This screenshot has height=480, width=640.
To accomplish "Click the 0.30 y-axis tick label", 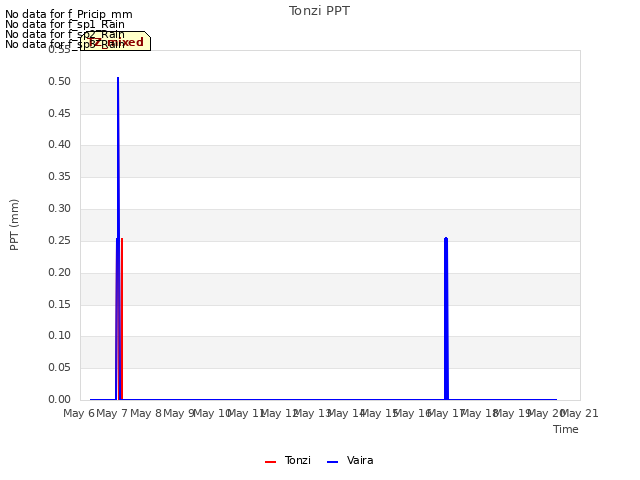I will (x=60, y=209).
